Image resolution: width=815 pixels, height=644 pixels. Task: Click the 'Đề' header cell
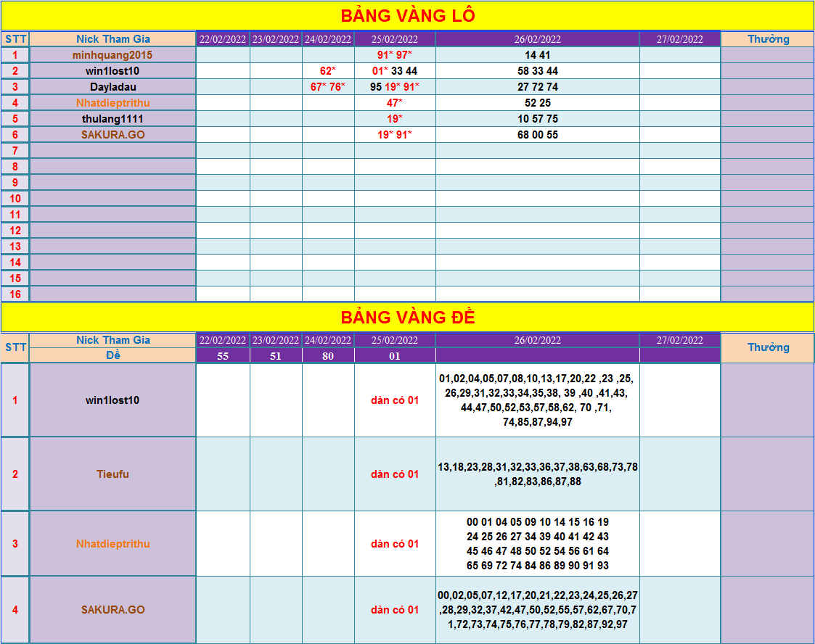tap(112, 355)
